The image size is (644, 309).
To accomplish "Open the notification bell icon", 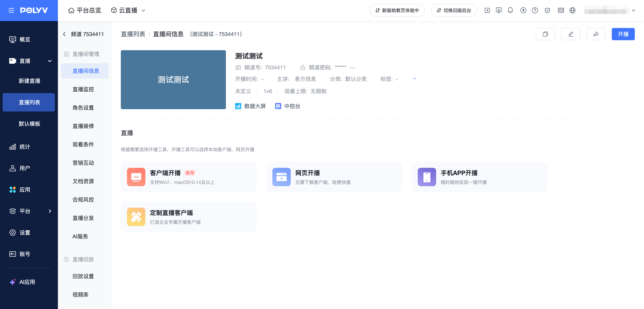I will tap(510, 10).
